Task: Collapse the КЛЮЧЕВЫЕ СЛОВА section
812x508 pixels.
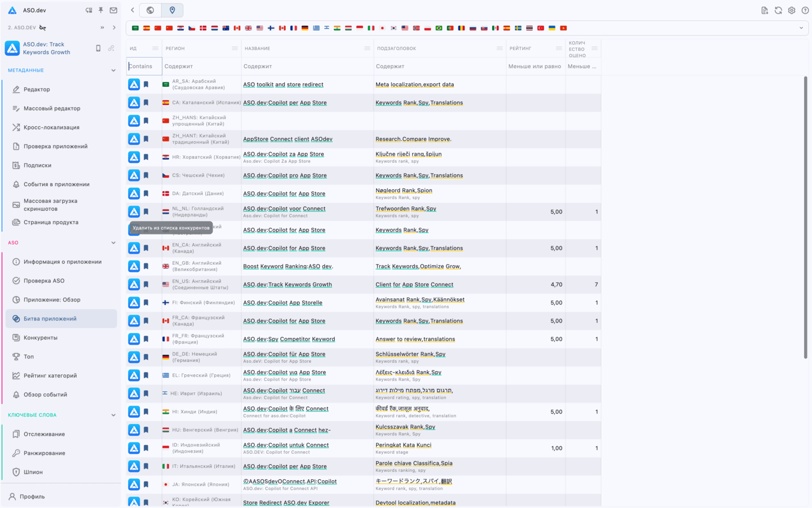Action: pyautogui.click(x=113, y=415)
